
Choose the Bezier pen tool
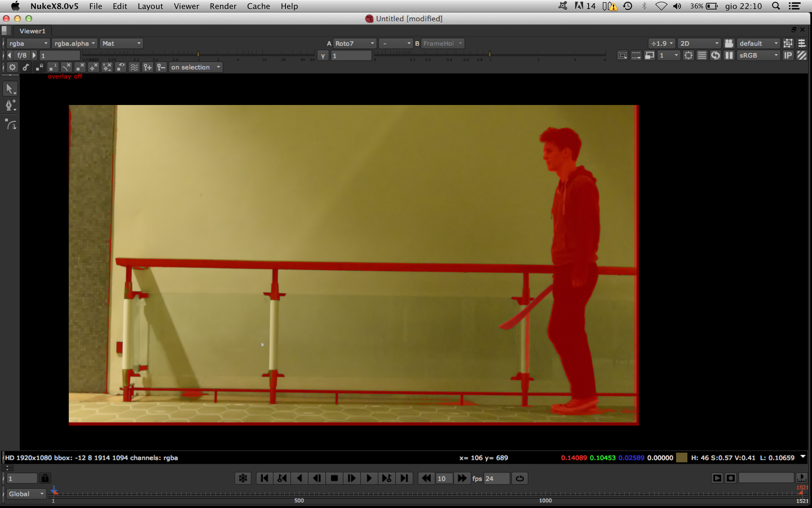point(10,105)
